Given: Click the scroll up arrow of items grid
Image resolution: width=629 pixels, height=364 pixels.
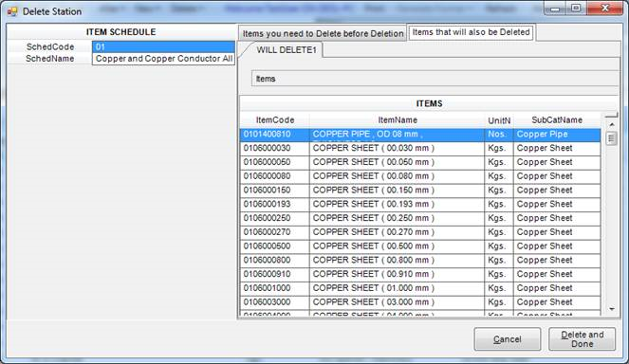Looking at the screenshot, I should tap(612, 125).
